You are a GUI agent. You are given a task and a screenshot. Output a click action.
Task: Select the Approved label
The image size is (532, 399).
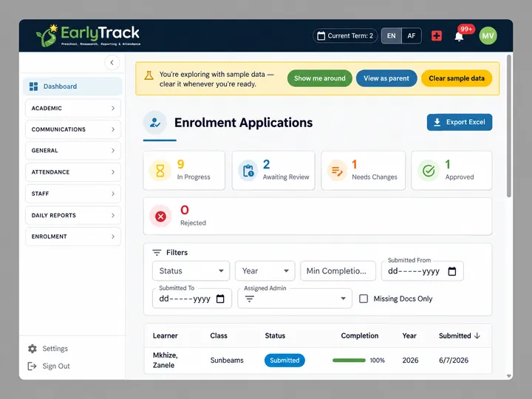(460, 177)
